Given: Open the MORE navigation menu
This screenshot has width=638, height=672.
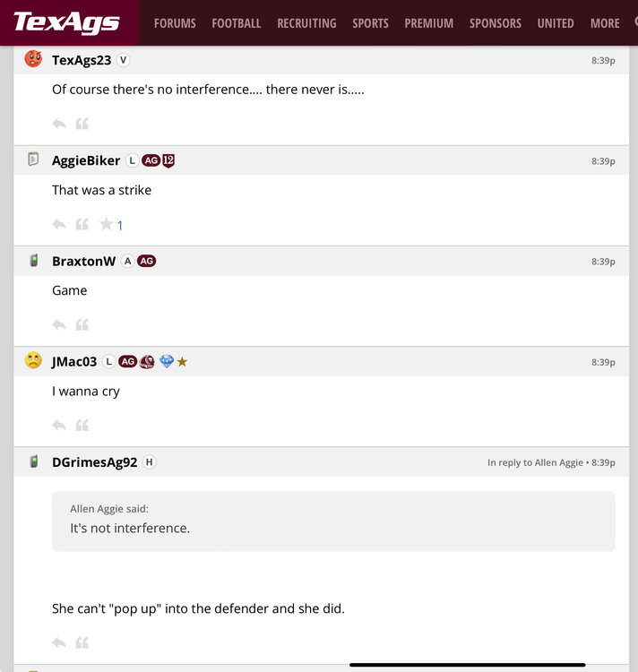Looking at the screenshot, I should coord(605,23).
